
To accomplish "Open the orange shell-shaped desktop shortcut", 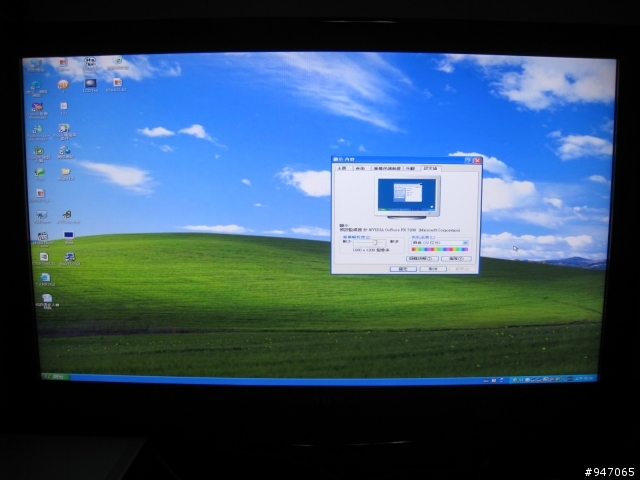I will [63, 86].
